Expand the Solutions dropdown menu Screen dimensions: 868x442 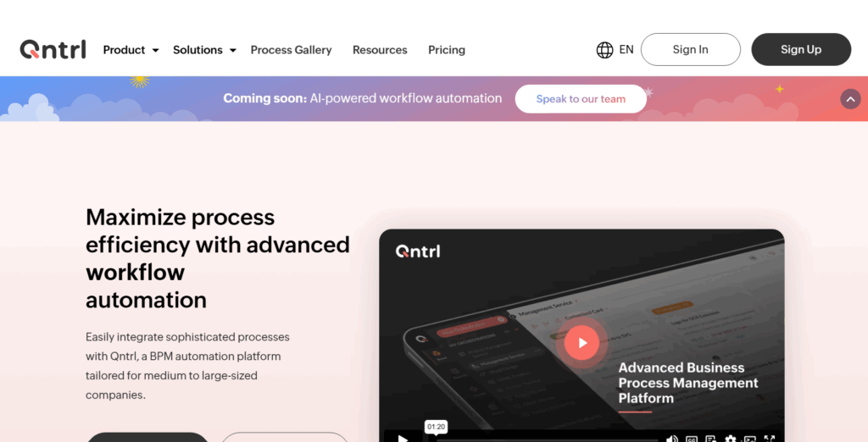tap(205, 50)
